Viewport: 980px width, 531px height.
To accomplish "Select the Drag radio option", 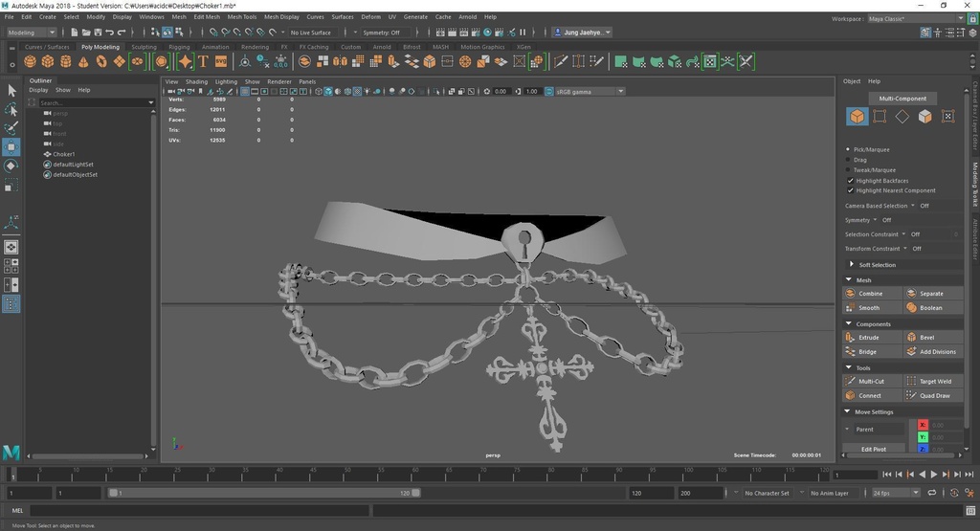I will 850,160.
